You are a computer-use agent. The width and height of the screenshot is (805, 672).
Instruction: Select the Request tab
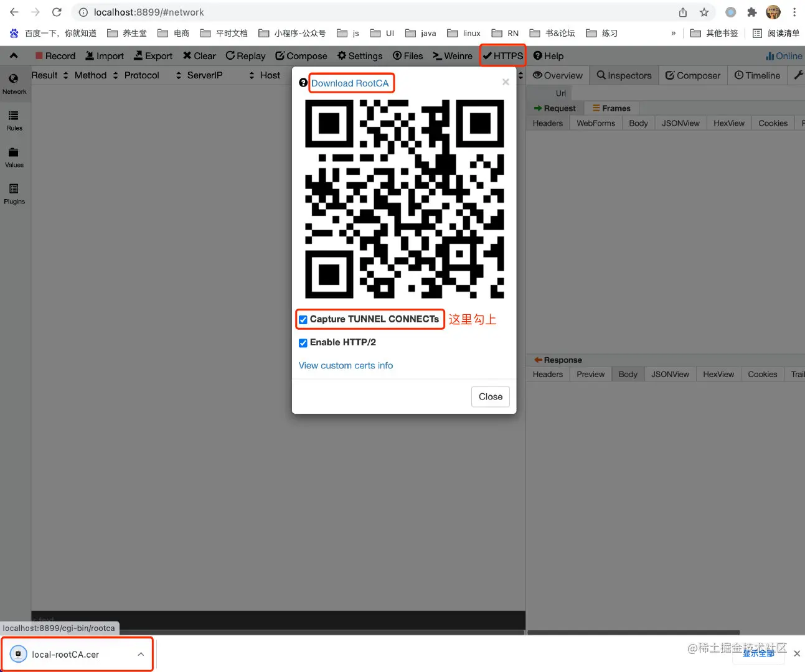(x=555, y=108)
